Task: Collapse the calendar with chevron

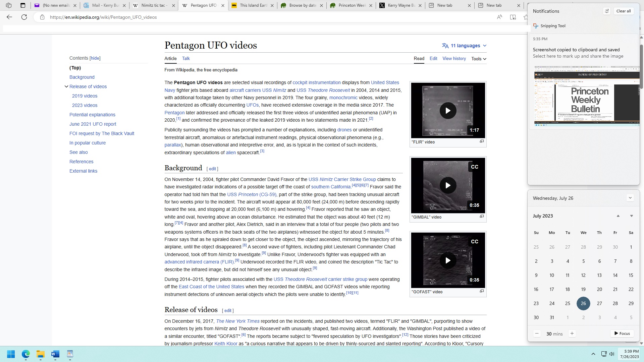Action: point(630,198)
